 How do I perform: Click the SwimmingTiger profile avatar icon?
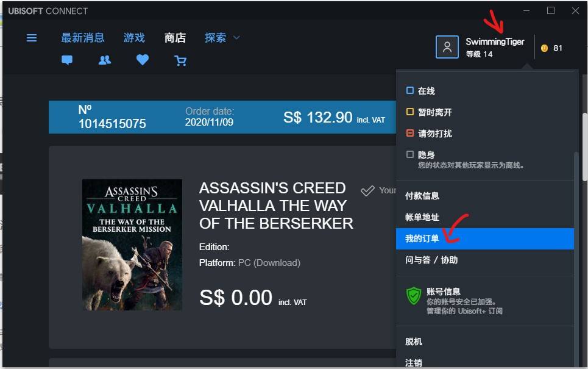pos(447,47)
